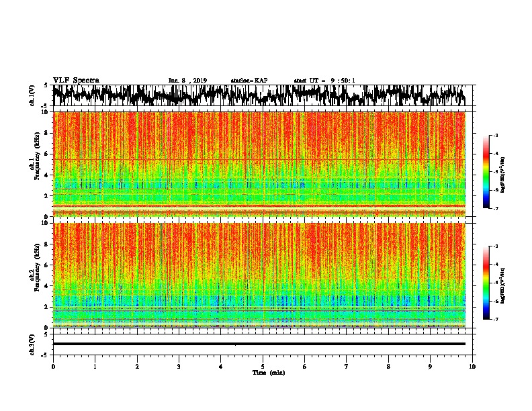This screenshot has height=411, width=532.
Task: Click time axis tick label "10" at right end
Action: (472, 367)
